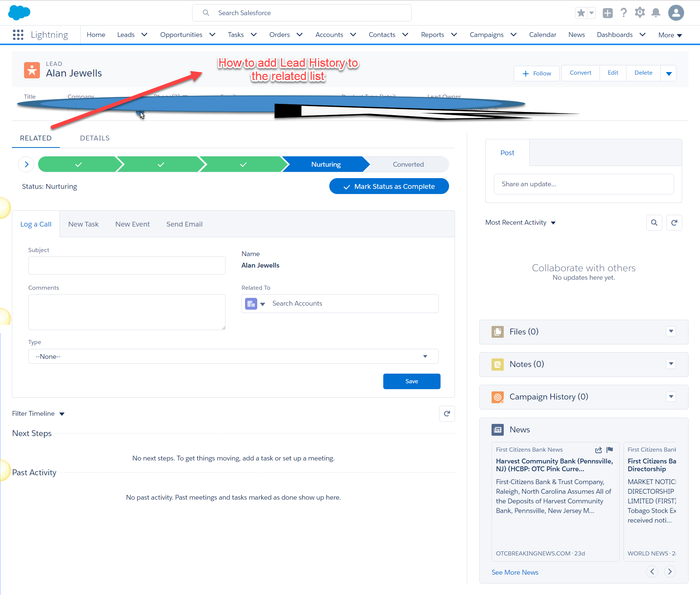The image size is (700, 595).
Task: Click Mark Status as Complete
Action: [389, 186]
